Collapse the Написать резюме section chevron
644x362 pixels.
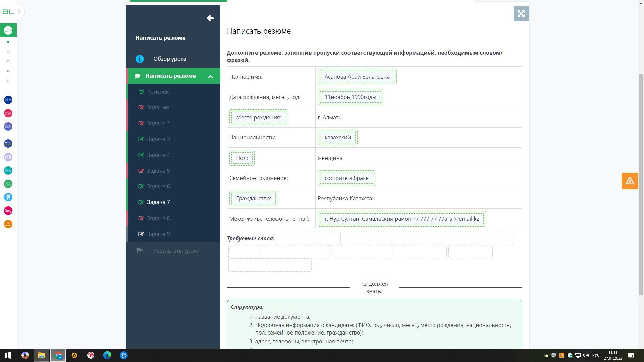pyautogui.click(x=210, y=76)
